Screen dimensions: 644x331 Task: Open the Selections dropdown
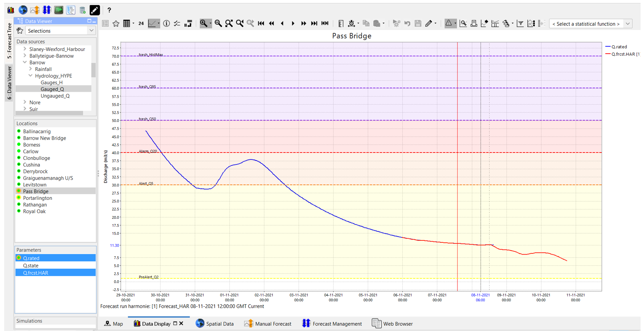(60, 31)
